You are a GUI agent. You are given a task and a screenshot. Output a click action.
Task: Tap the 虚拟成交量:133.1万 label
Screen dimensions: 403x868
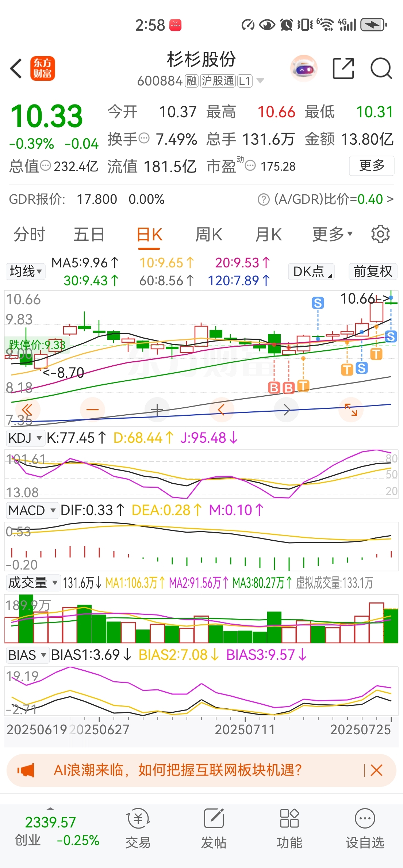334,582
